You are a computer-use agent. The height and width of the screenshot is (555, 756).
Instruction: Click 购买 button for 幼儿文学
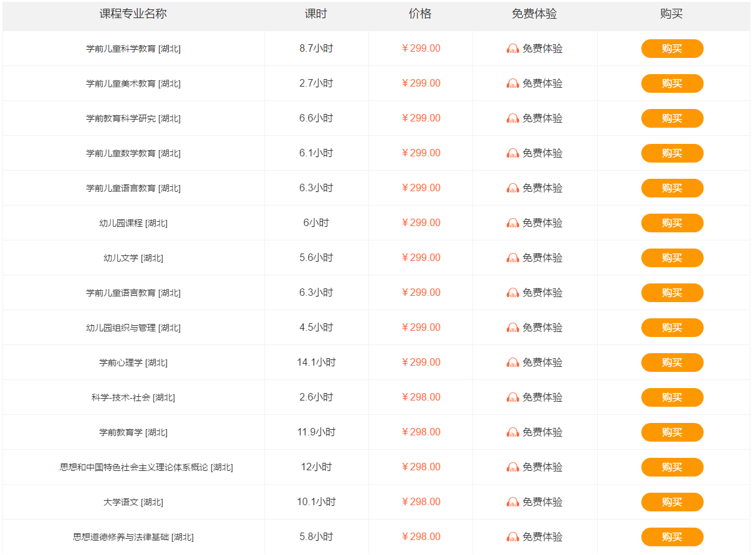[672, 258]
